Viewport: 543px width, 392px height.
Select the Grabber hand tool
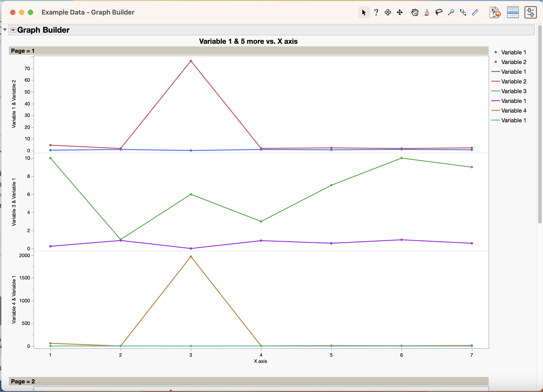(x=415, y=12)
